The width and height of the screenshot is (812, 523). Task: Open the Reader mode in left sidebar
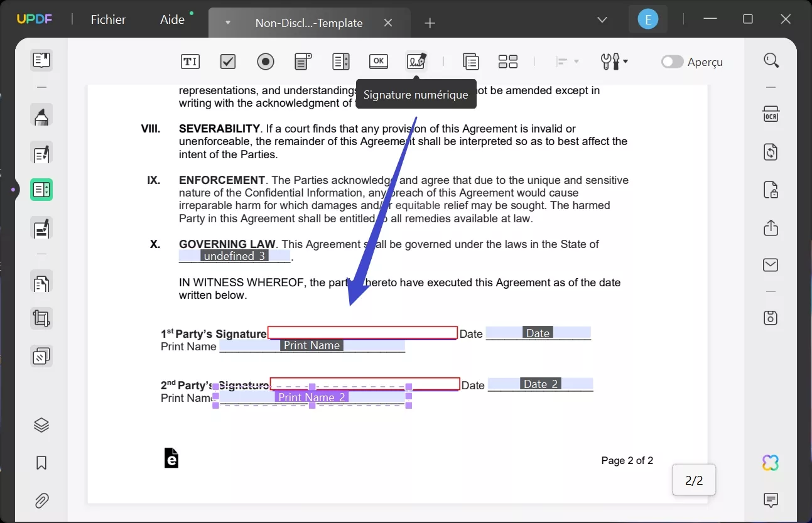41,61
